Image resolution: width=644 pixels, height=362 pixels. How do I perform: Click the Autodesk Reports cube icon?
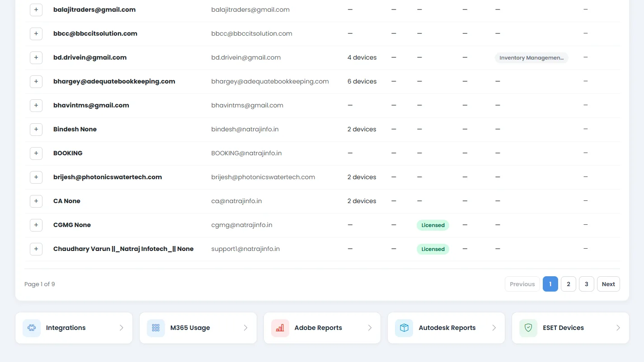[x=404, y=328]
